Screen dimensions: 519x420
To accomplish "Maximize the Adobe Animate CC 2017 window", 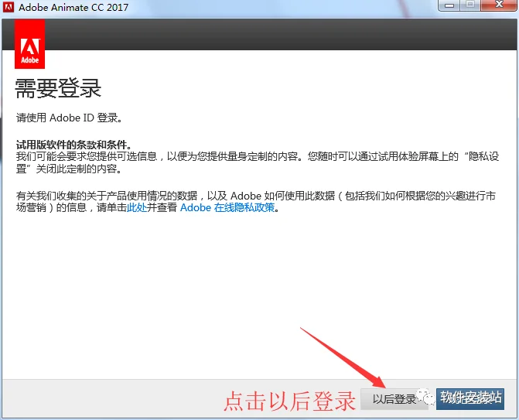I will click(x=470, y=5).
